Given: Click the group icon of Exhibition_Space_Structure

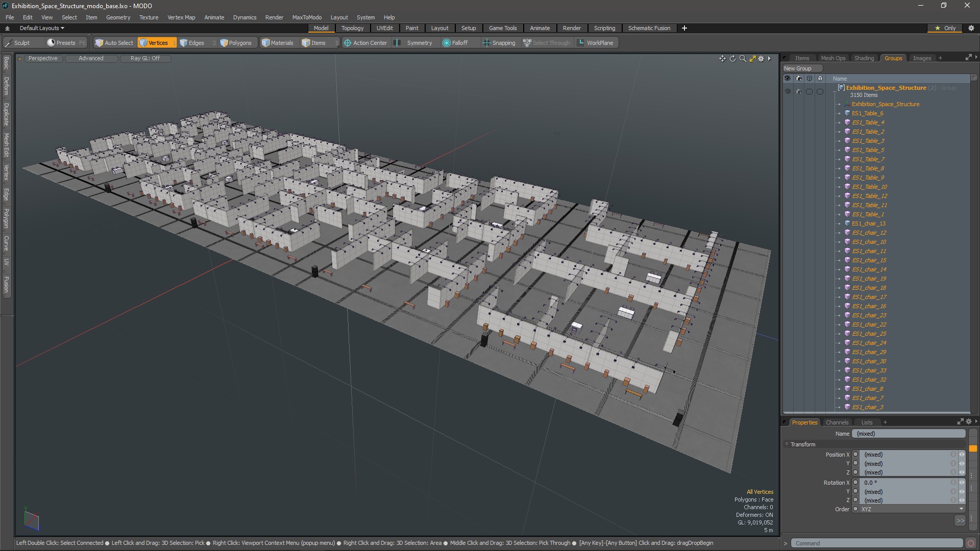Looking at the screenshot, I should pos(841,88).
